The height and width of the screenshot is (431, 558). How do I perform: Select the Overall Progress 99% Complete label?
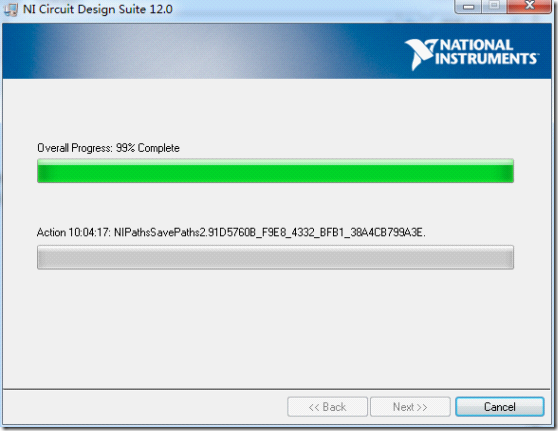[108, 148]
